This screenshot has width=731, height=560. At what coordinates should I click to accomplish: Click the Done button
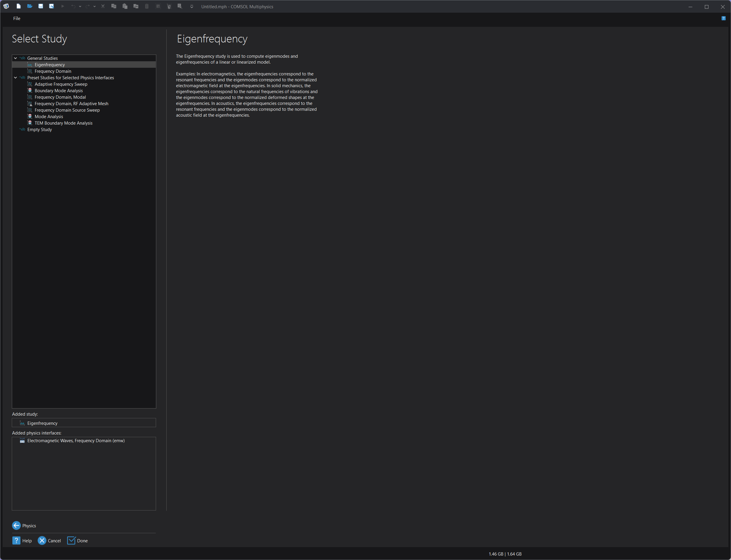point(77,541)
